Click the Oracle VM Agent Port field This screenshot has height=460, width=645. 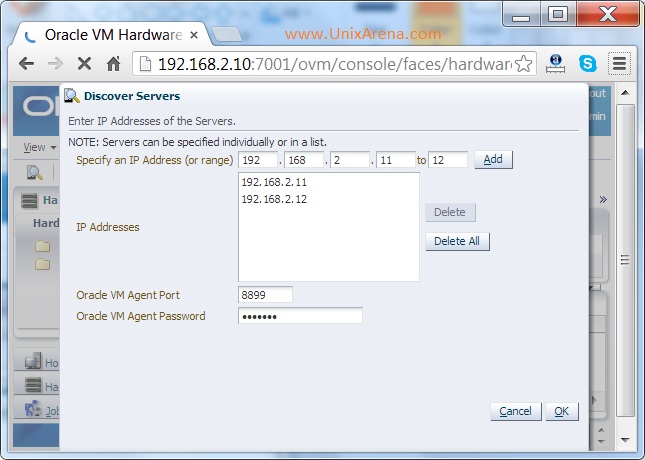(265, 295)
